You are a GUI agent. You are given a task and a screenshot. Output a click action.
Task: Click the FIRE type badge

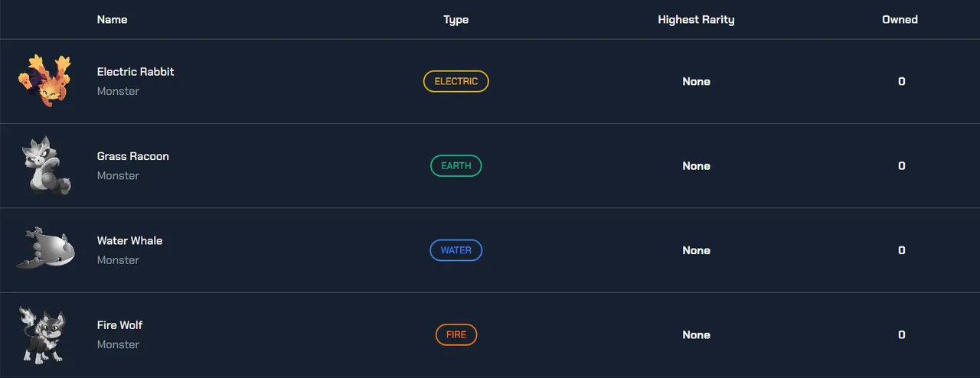point(456,334)
